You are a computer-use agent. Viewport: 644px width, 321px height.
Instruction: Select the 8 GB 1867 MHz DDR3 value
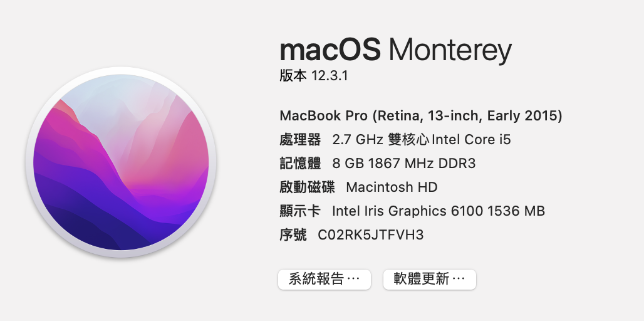pyautogui.click(x=403, y=164)
